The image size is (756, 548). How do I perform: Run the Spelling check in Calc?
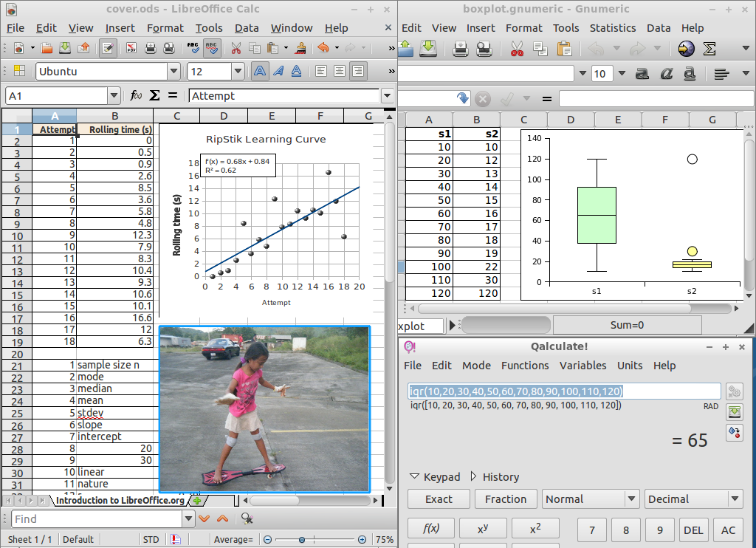[193, 48]
